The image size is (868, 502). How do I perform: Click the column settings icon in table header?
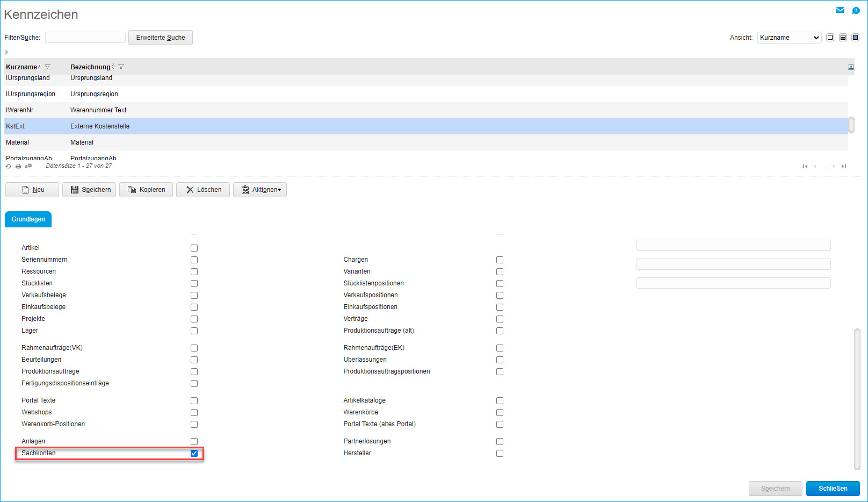coord(851,67)
